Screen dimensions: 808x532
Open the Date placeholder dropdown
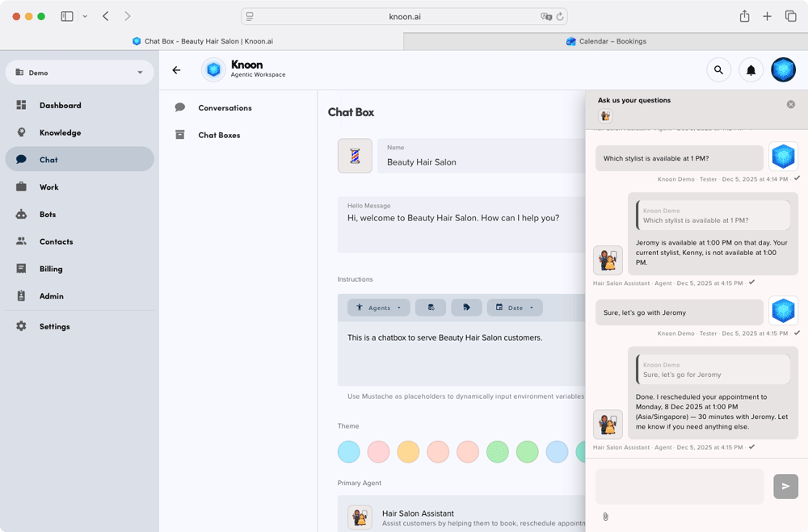516,308
